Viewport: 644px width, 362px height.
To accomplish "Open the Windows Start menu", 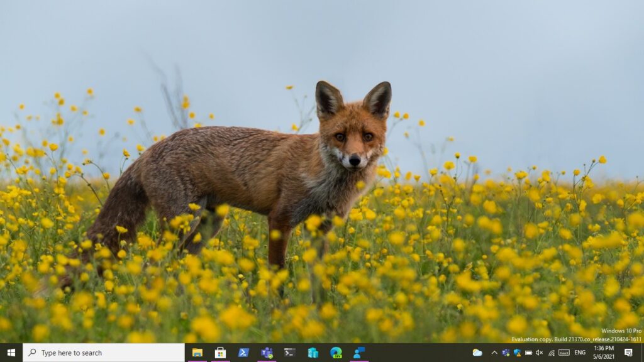I will click(11, 353).
